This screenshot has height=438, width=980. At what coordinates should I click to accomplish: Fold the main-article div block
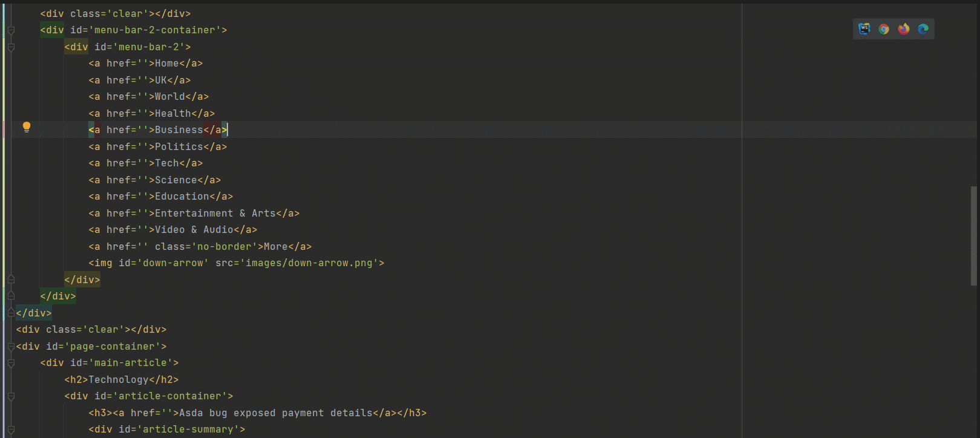(11, 363)
